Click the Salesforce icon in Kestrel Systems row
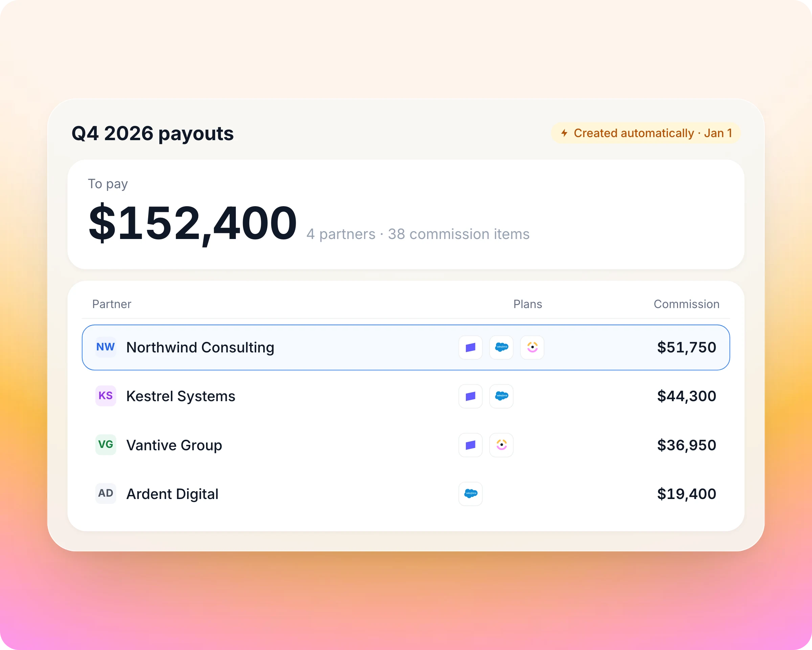The image size is (812, 650). point(501,396)
